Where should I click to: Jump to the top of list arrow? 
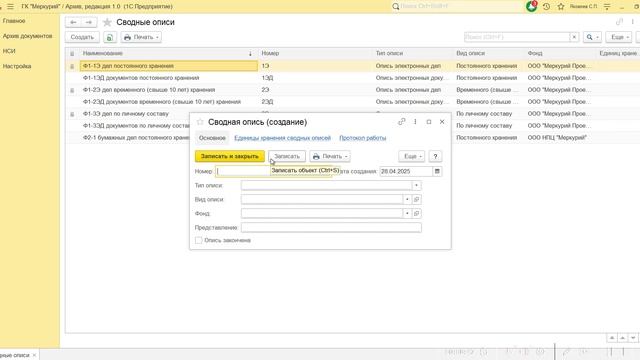611,338
